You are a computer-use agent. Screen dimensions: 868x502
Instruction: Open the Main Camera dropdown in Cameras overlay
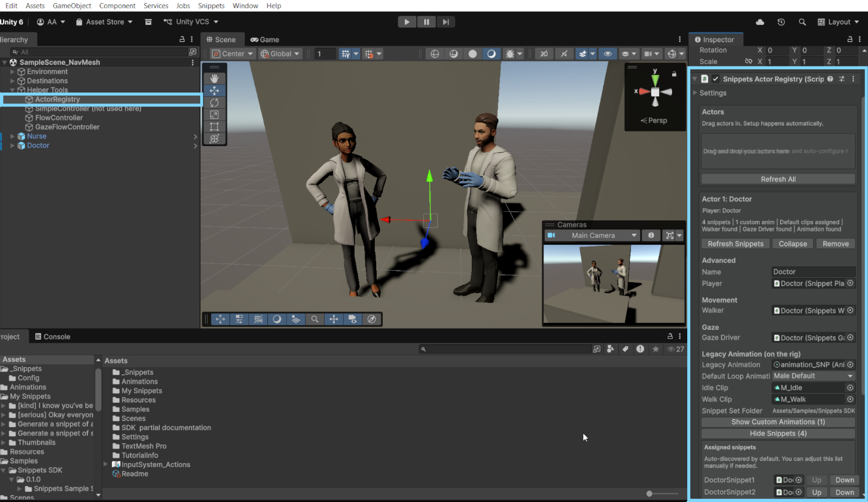[x=592, y=235]
